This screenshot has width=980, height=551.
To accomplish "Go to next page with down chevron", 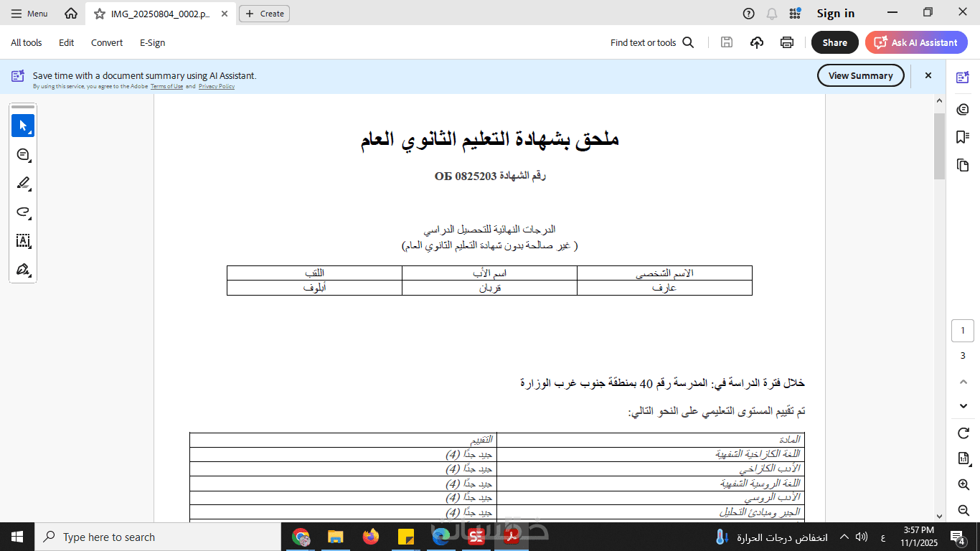I will [x=963, y=406].
